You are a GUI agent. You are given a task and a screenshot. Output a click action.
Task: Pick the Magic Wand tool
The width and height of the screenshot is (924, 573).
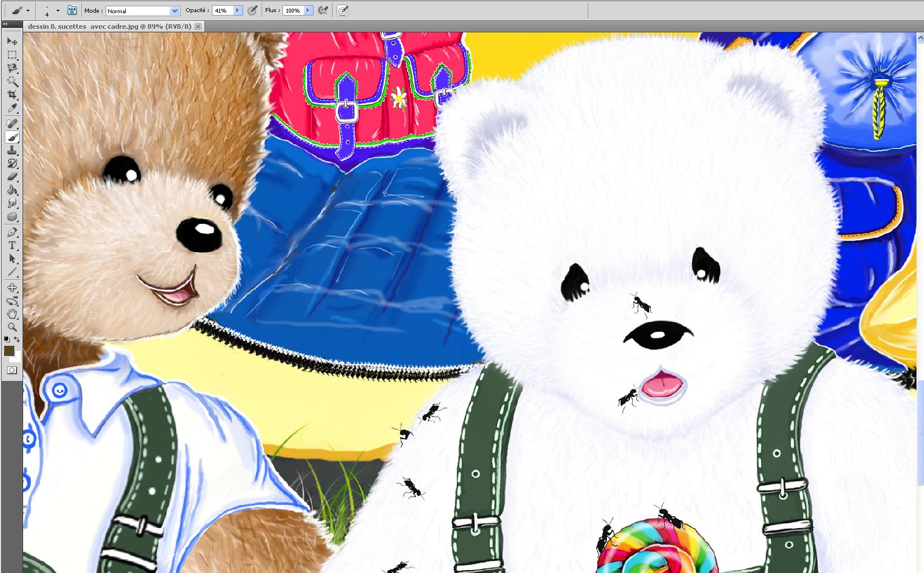12,81
